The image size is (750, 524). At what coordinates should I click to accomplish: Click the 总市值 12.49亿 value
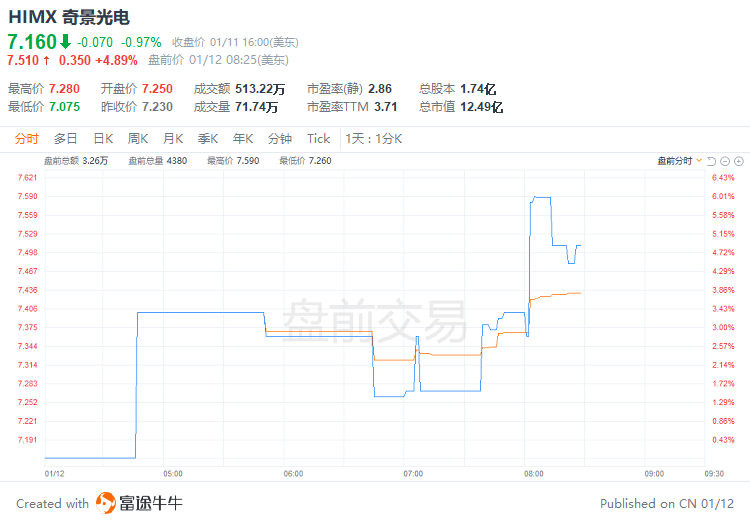click(x=481, y=107)
